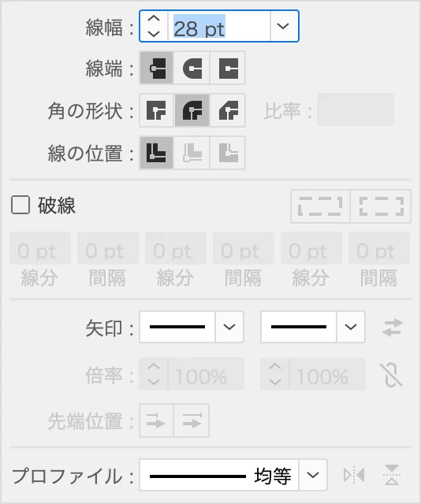Open the 線幅 stroke width dropdown

pos(283,26)
